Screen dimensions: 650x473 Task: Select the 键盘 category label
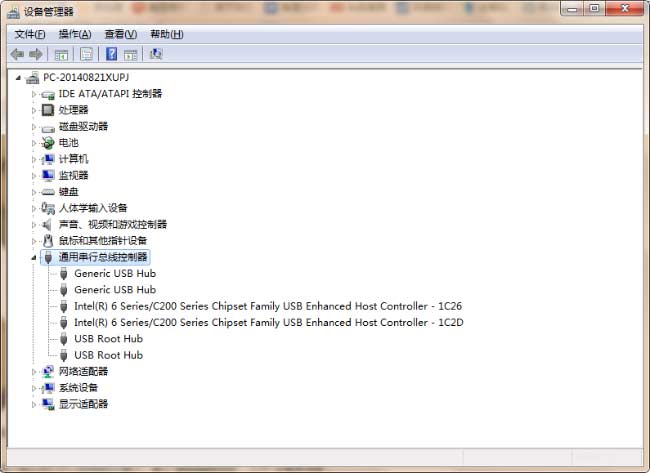coord(68,192)
